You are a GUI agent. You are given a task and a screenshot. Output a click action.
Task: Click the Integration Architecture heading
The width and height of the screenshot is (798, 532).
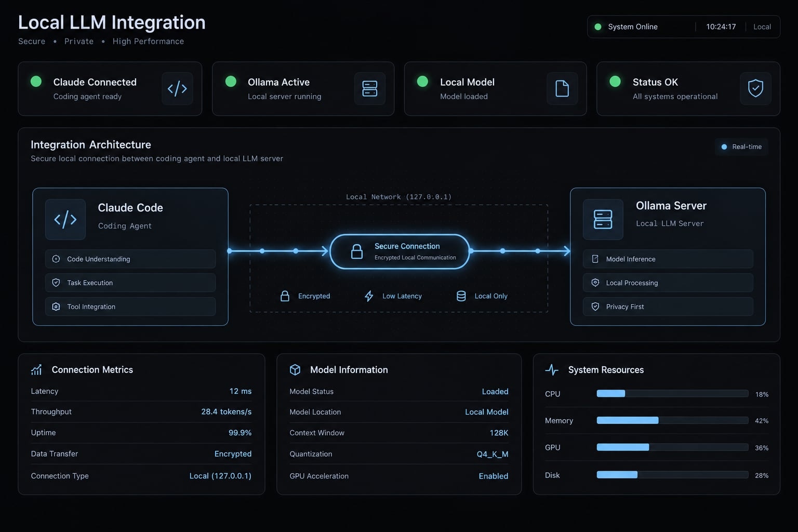click(x=91, y=145)
